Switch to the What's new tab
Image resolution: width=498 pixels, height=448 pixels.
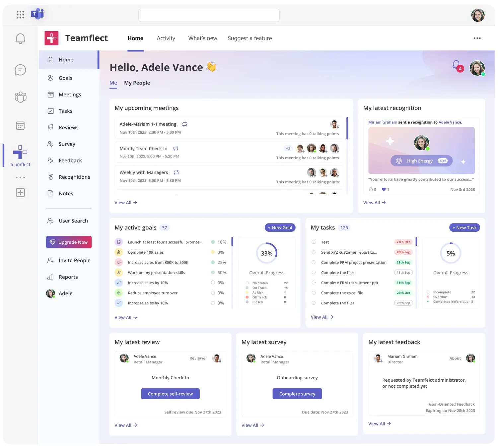[x=203, y=38]
